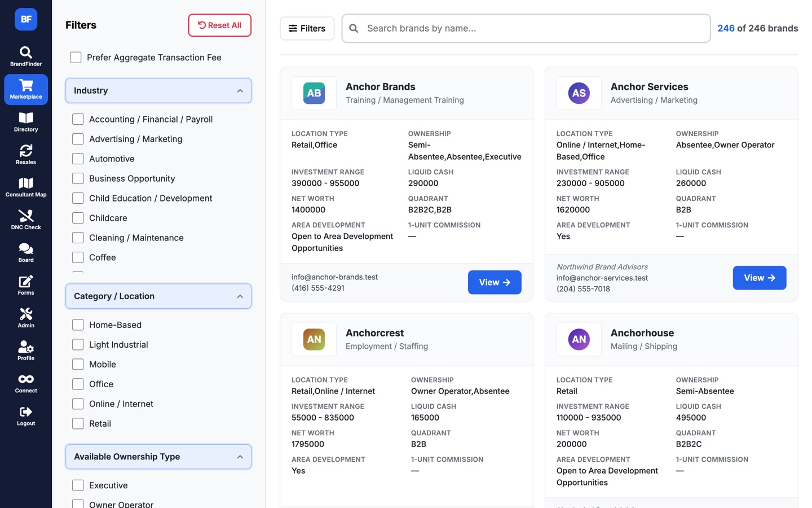Viewport: 812px width, 508px height.
Task: View the Anchor Services listing
Action: (760, 278)
